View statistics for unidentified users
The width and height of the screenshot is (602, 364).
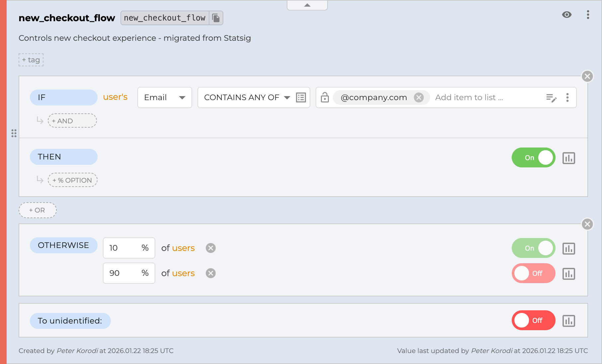[569, 321]
